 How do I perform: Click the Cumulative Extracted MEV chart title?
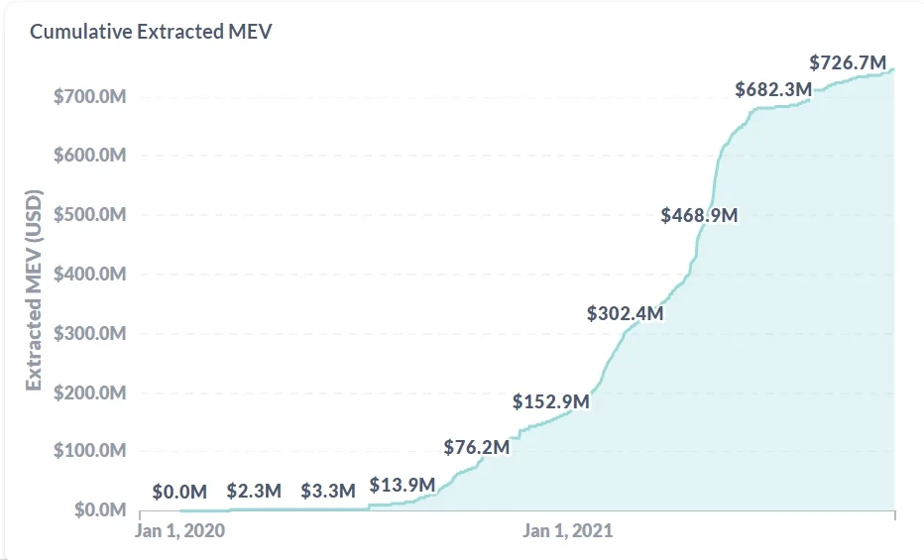(151, 31)
